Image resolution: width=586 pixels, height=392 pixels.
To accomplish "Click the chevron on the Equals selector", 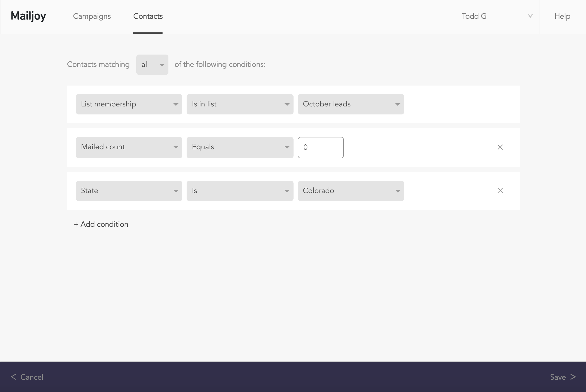I will (287, 147).
